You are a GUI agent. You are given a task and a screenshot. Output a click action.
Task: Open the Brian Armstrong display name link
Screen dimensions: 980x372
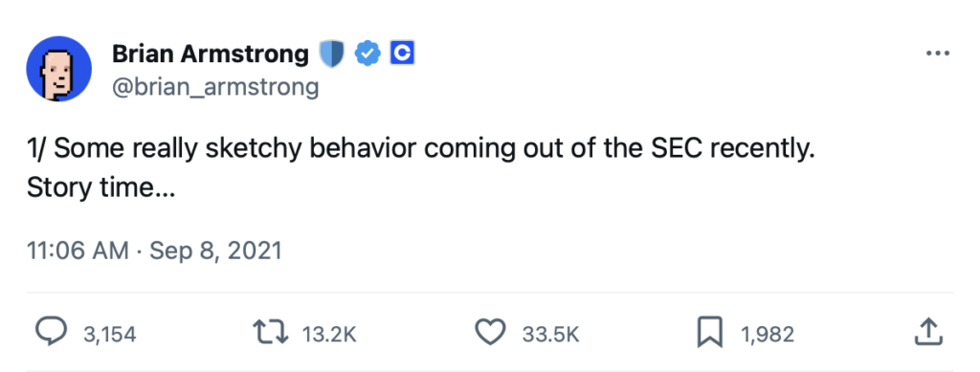[211, 55]
